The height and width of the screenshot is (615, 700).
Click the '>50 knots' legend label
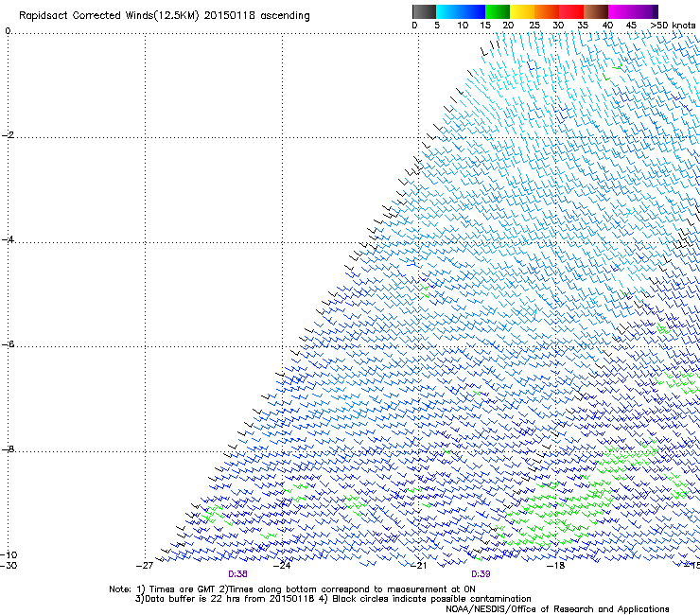pyautogui.click(x=673, y=26)
